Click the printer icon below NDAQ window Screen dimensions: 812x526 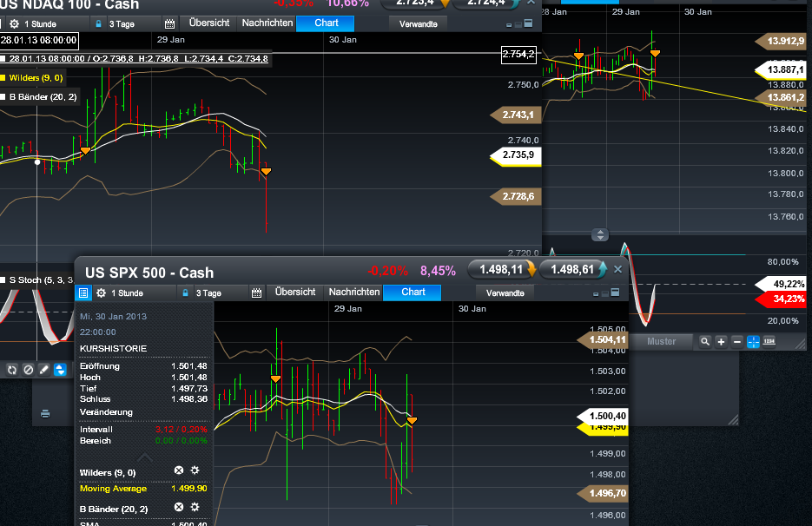tap(45, 414)
